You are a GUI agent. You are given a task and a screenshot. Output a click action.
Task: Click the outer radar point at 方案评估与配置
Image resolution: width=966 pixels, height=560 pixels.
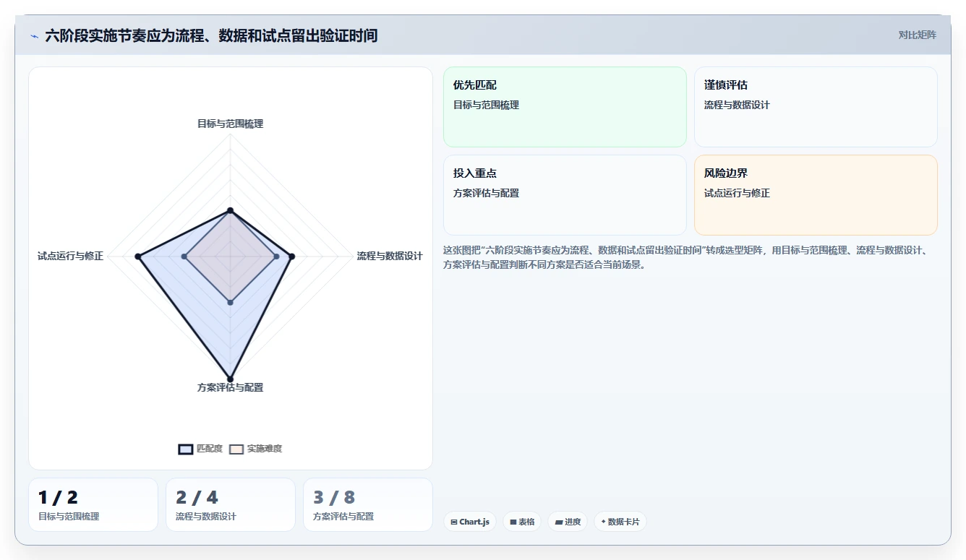231,379
